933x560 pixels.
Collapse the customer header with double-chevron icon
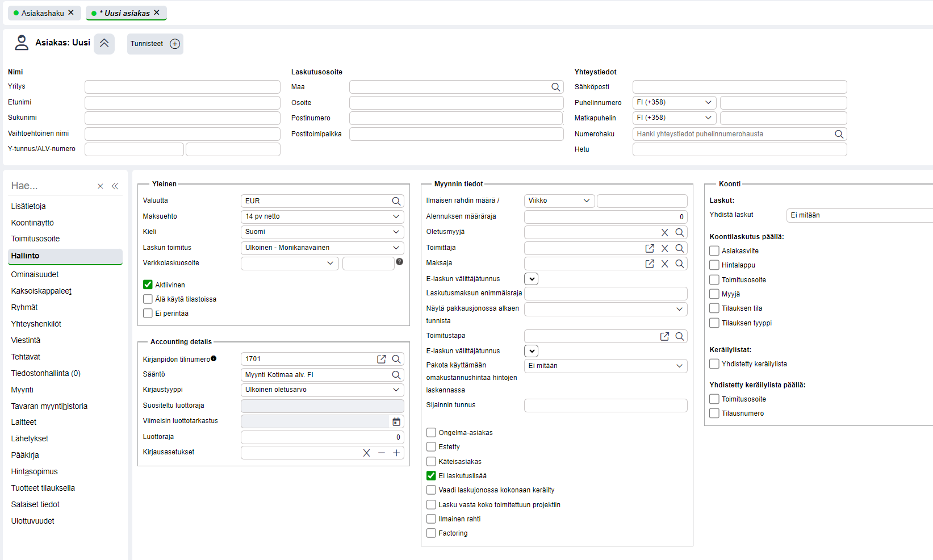104,43
